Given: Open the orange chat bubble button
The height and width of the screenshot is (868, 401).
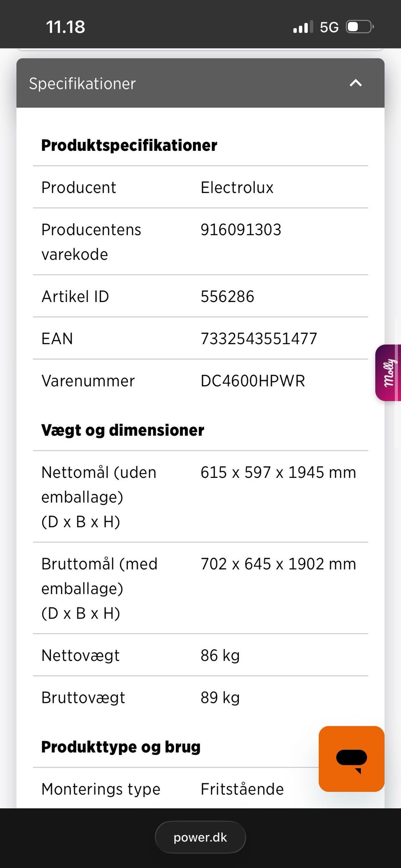Looking at the screenshot, I should pos(351,759).
